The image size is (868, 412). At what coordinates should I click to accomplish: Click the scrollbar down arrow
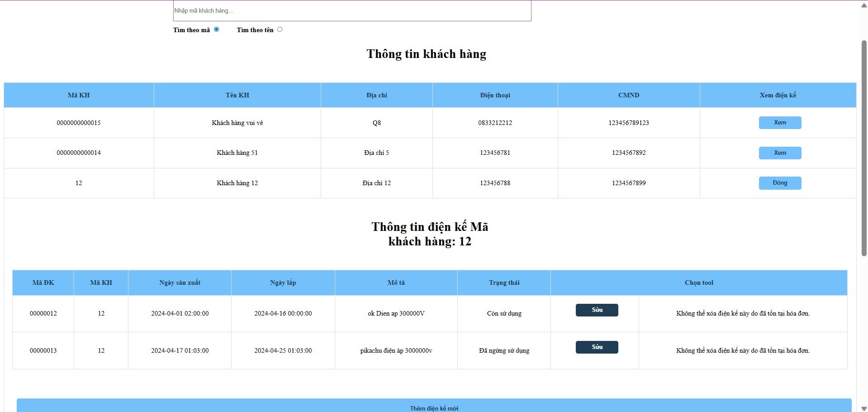coord(863,408)
